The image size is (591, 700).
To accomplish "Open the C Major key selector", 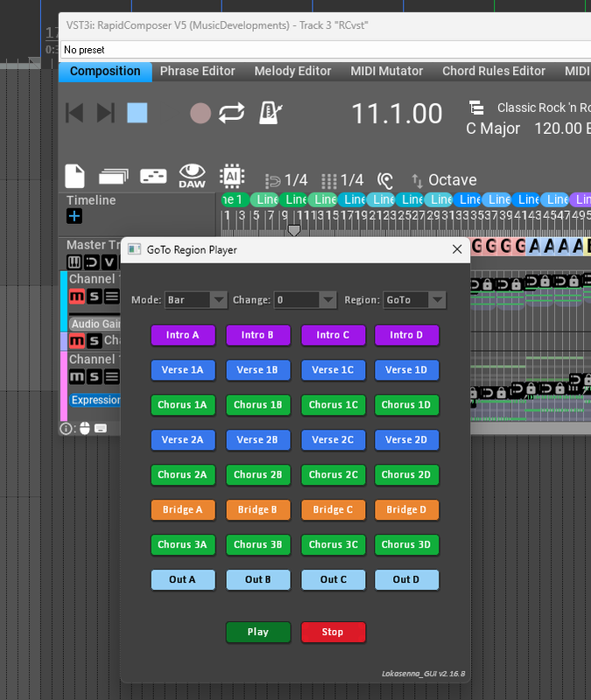I will pos(493,129).
